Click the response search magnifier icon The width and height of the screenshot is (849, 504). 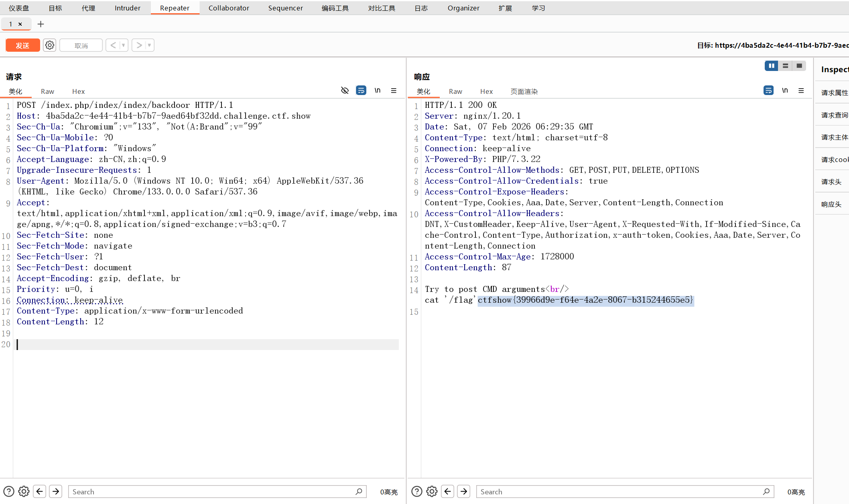coord(766,491)
